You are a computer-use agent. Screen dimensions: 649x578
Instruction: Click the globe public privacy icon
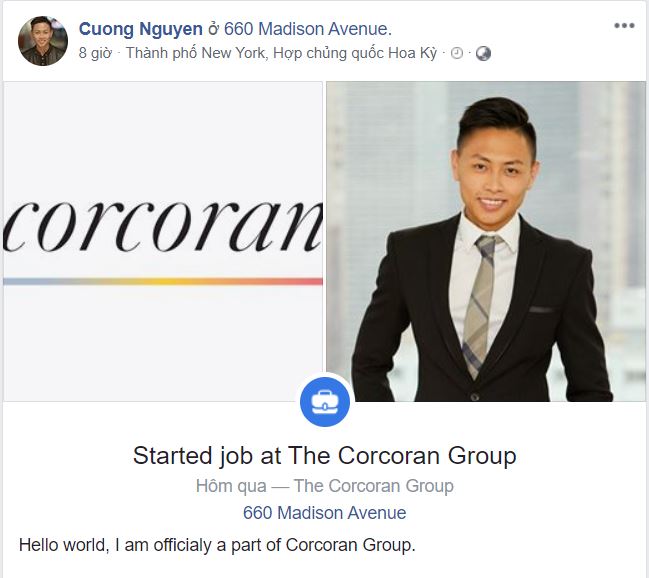(483, 53)
